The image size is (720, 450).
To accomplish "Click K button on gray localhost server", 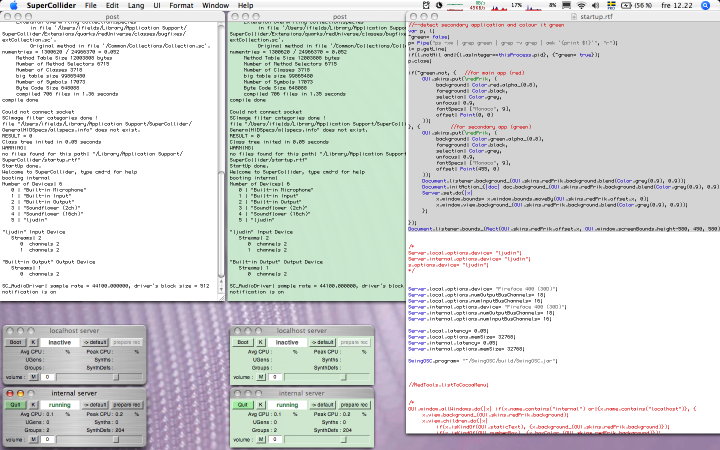I will pos(33,343).
